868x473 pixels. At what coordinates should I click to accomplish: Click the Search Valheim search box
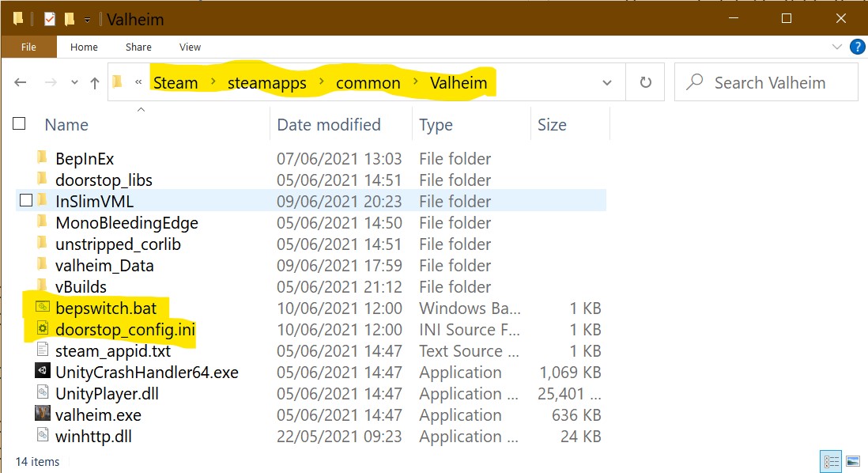coord(766,82)
